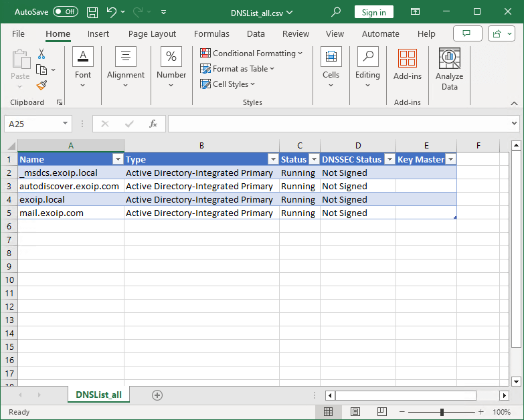Click the Undo arrow icon
Screen dimensions: 524x420
click(112, 12)
